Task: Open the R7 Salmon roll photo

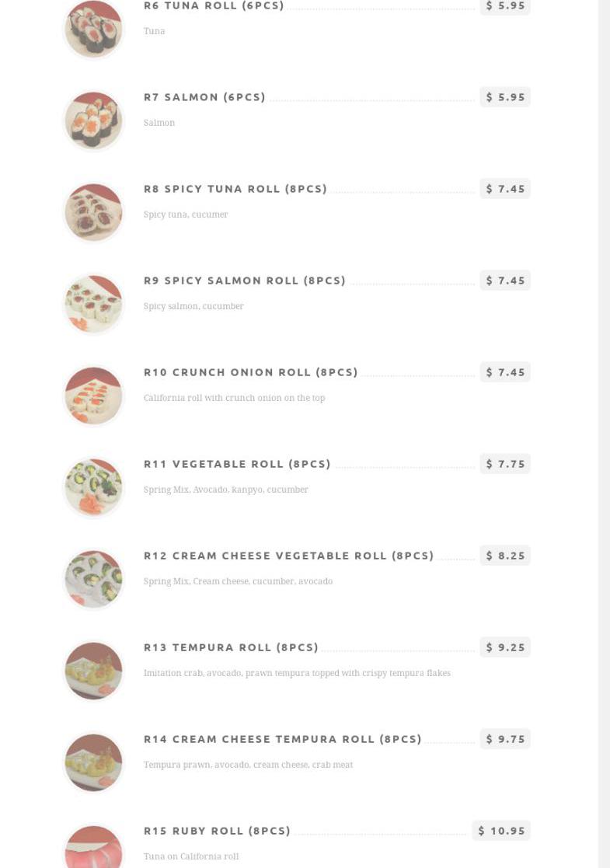Action: click(x=93, y=120)
